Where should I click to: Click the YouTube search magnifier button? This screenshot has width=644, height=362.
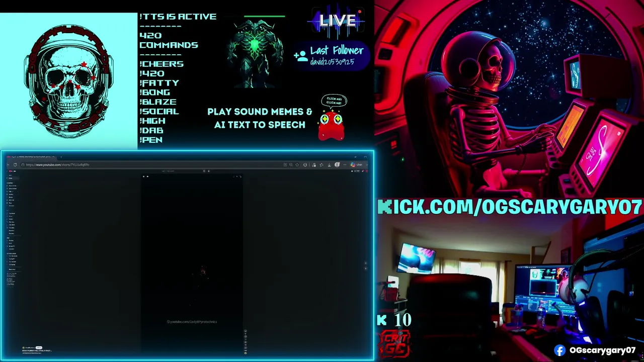[204, 171]
